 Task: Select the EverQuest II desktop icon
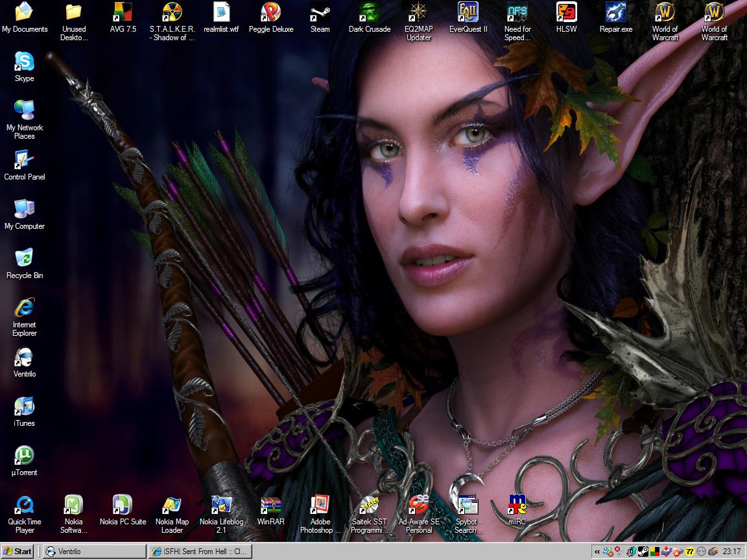pyautogui.click(x=468, y=17)
